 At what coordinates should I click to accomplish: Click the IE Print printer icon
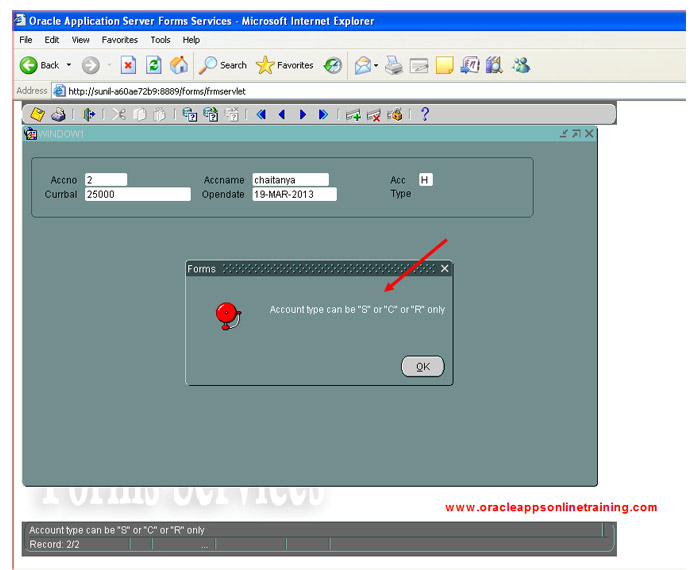(393, 66)
